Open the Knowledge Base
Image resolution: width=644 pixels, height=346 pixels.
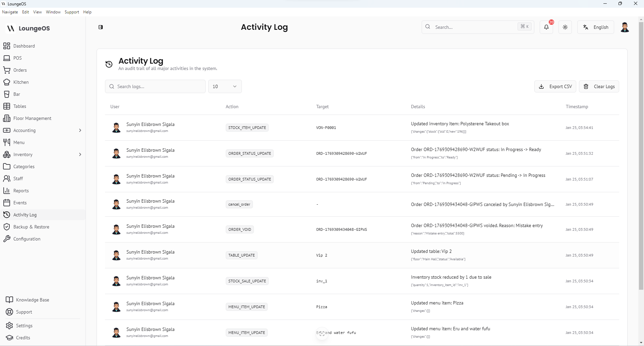click(33, 300)
